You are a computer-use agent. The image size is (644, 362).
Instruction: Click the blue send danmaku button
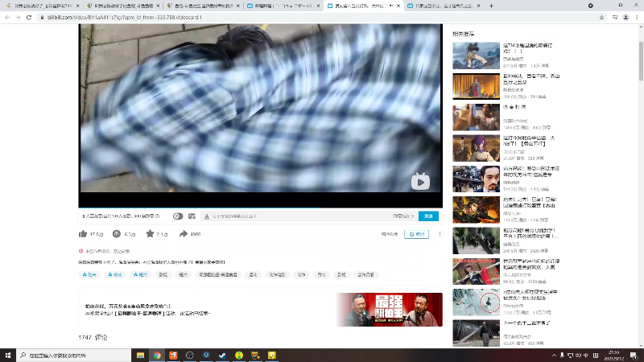coord(428,216)
